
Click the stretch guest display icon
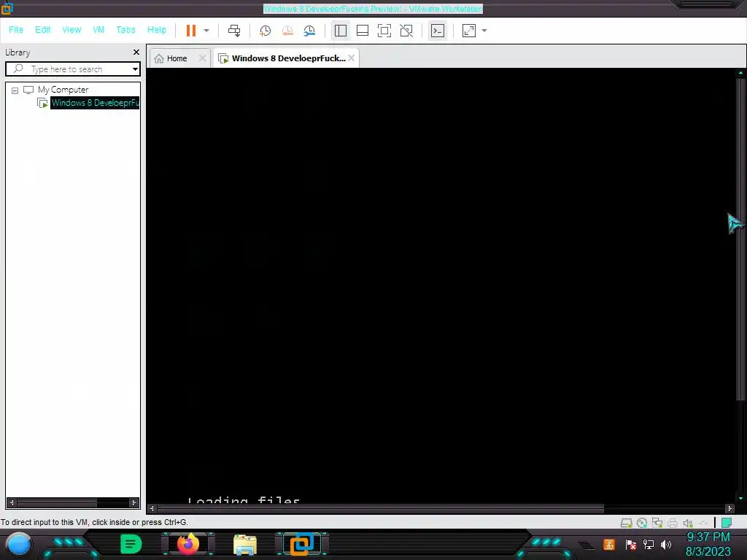pos(469,31)
